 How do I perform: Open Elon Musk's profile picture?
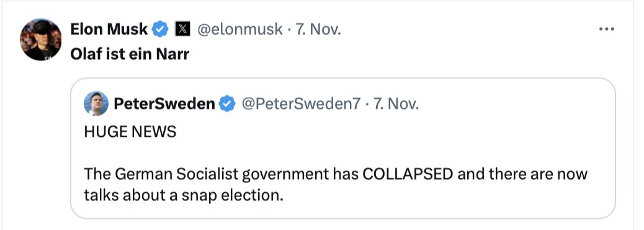(x=41, y=40)
